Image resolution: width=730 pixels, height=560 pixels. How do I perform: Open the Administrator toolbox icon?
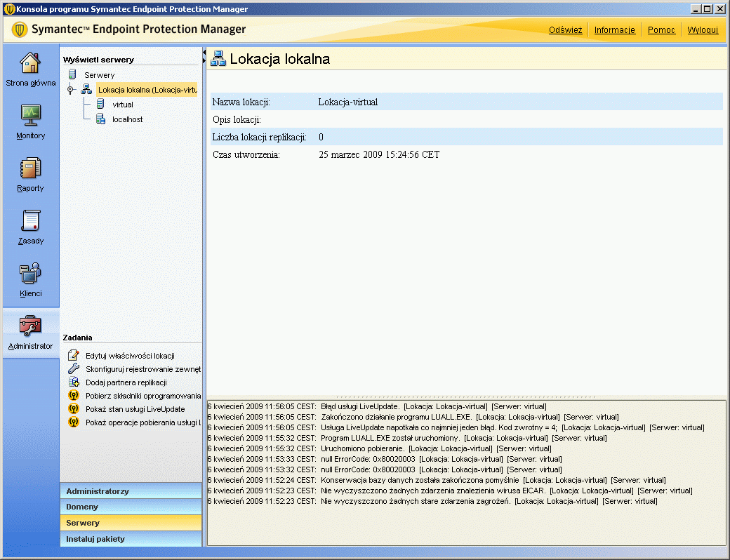(30, 326)
